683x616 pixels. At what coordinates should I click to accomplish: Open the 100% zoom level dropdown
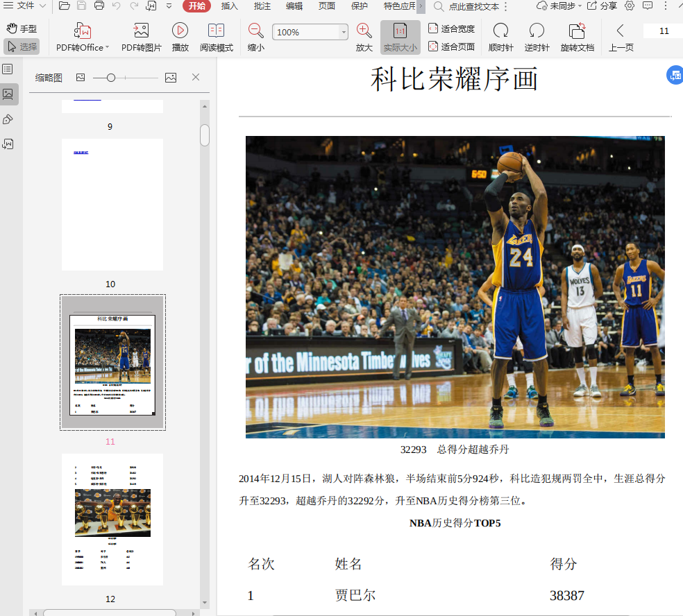point(344,33)
